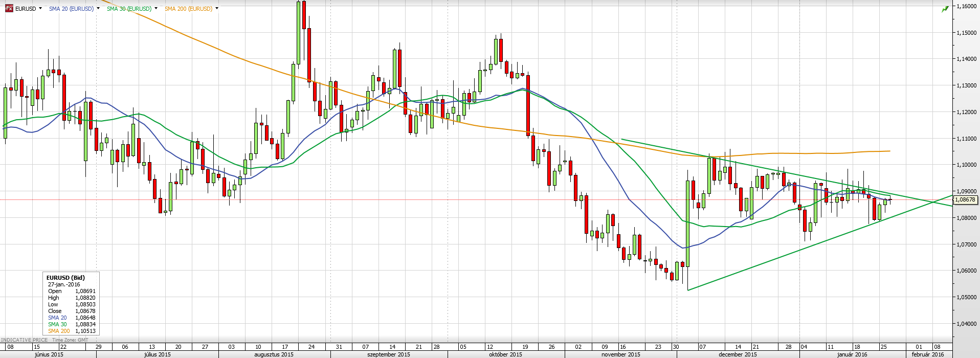Open the SMA 30 (EURUSD) dropdown arrow

coord(156,9)
